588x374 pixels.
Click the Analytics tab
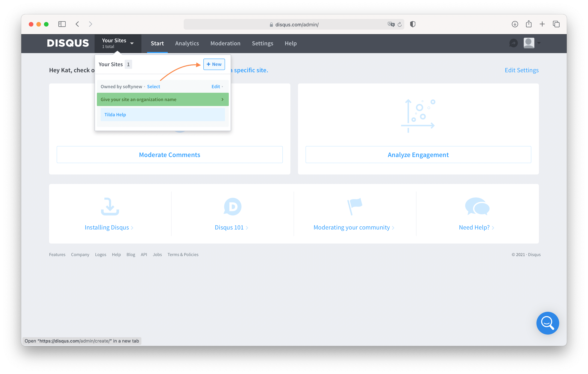(187, 43)
